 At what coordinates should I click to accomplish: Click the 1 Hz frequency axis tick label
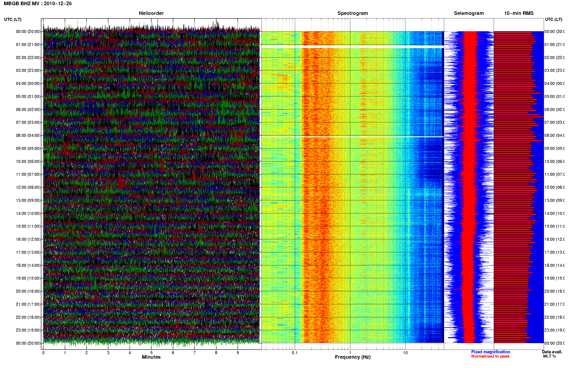350,353
